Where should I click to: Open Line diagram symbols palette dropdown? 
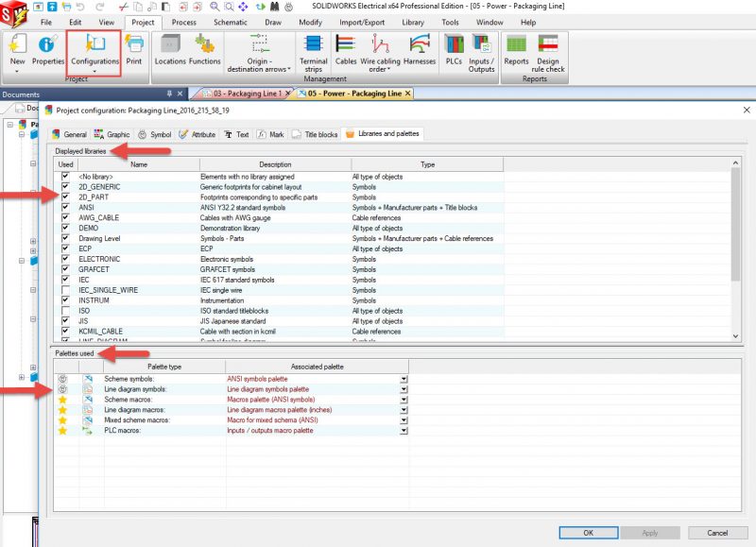pos(404,389)
